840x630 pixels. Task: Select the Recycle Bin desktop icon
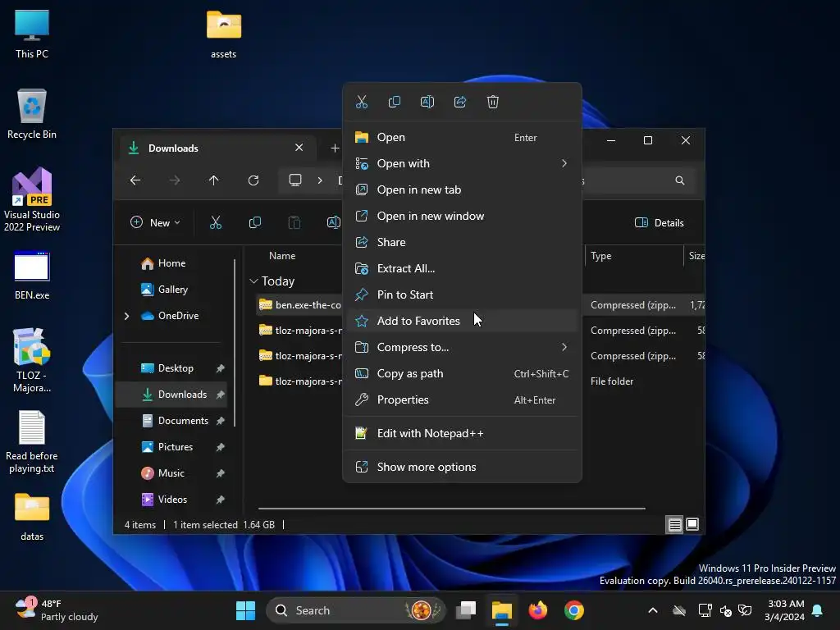[32, 114]
